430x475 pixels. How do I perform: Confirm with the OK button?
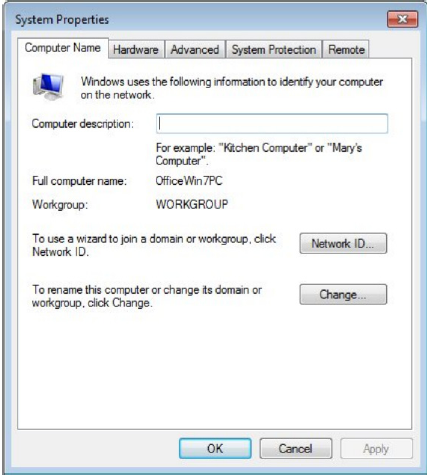point(215,448)
